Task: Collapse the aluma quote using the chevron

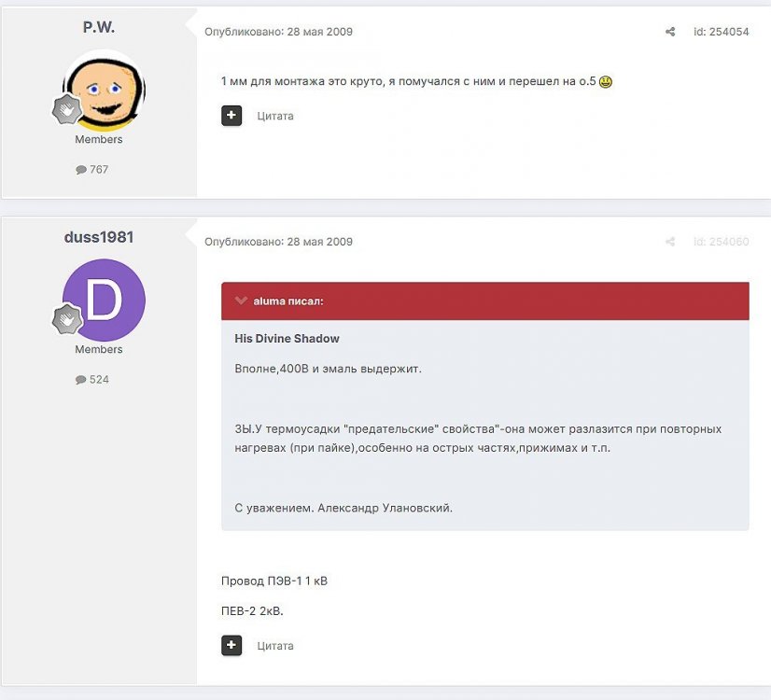Action: point(241,301)
